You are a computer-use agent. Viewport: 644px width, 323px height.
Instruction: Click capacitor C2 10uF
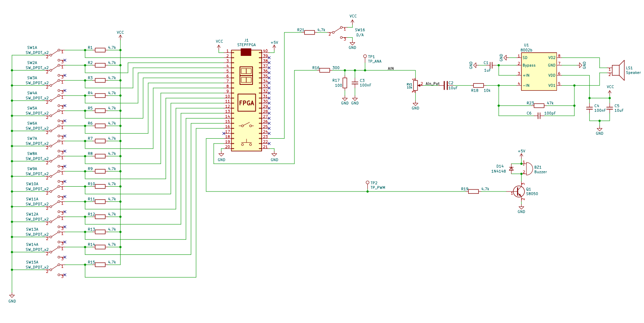[446, 85]
